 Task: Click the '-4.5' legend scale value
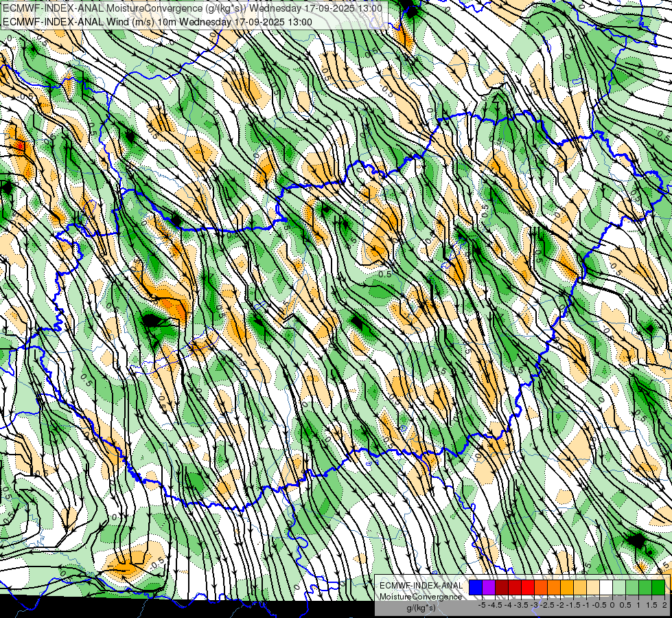click(x=496, y=605)
